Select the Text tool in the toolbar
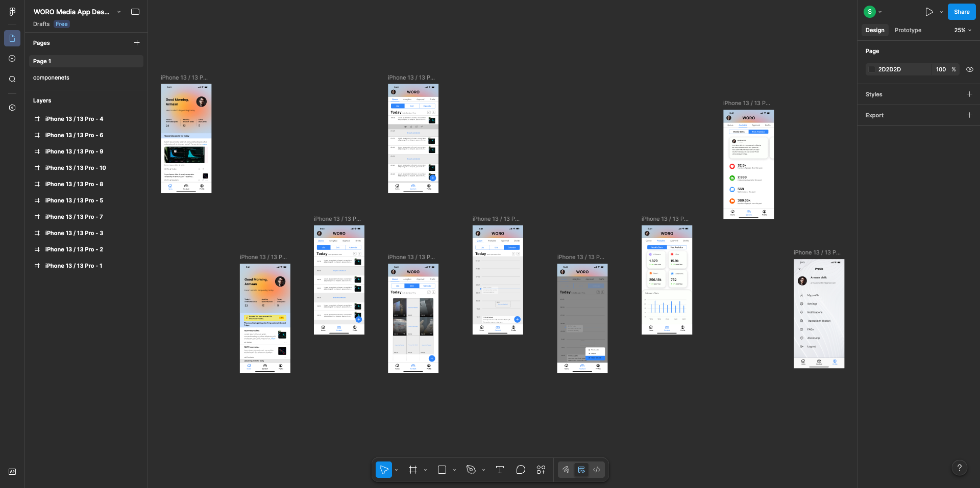980x488 pixels. pyautogui.click(x=499, y=470)
